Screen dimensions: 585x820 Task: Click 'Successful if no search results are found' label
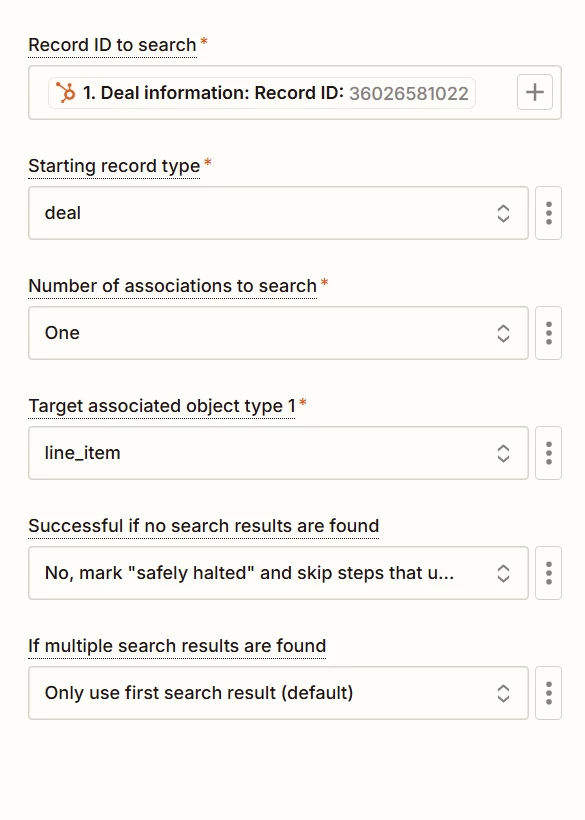tap(203, 526)
